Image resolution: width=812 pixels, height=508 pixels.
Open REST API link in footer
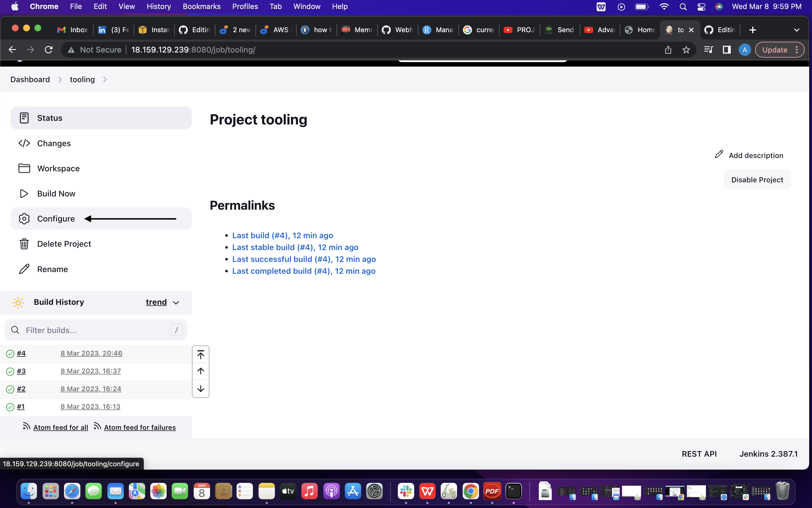tap(699, 454)
